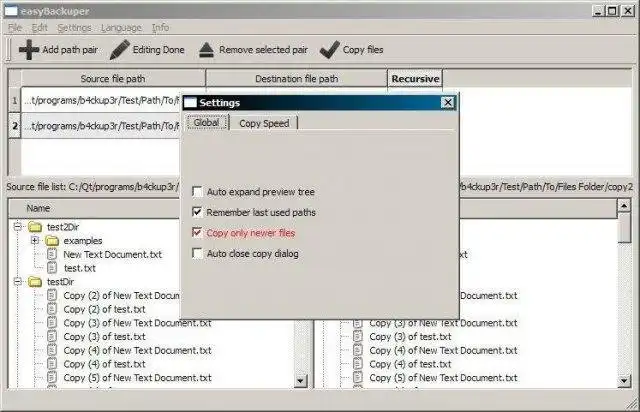Image resolution: width=640 pixels, height=412 pixels.
Task: Click the Remove selected pair label
Action: point(263,50)
